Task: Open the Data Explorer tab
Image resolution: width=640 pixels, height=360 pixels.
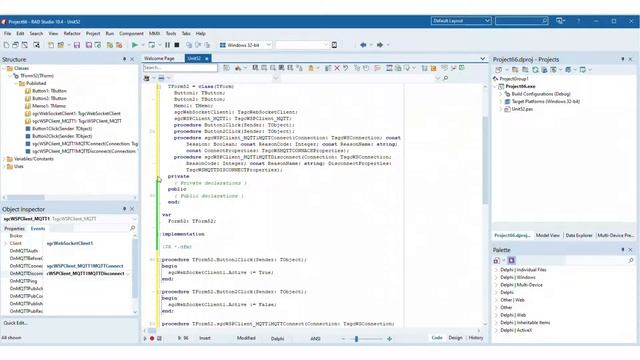Action: point(579,236)
